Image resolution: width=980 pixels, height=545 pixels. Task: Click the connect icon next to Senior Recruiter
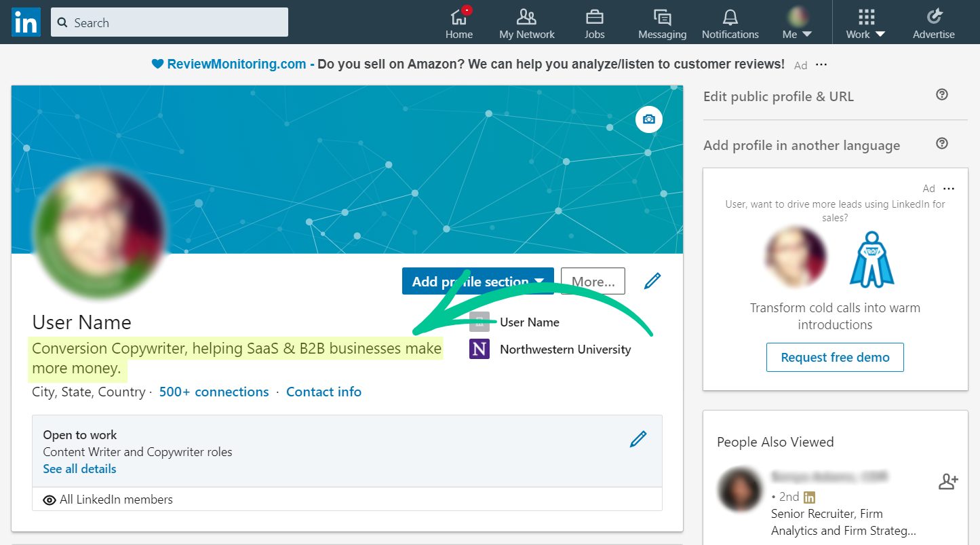click(x=948, y=482)
